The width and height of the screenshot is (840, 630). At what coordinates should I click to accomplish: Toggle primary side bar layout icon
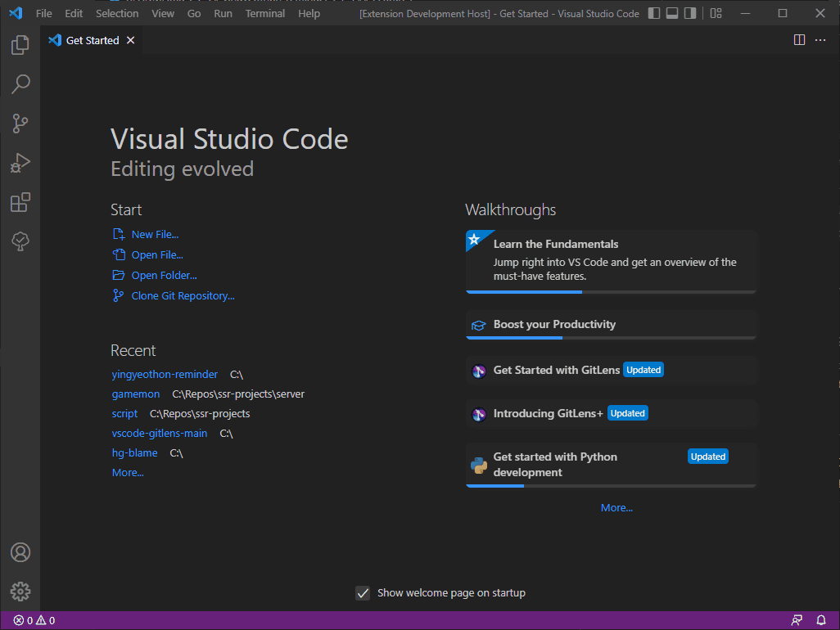click(654, 13)
